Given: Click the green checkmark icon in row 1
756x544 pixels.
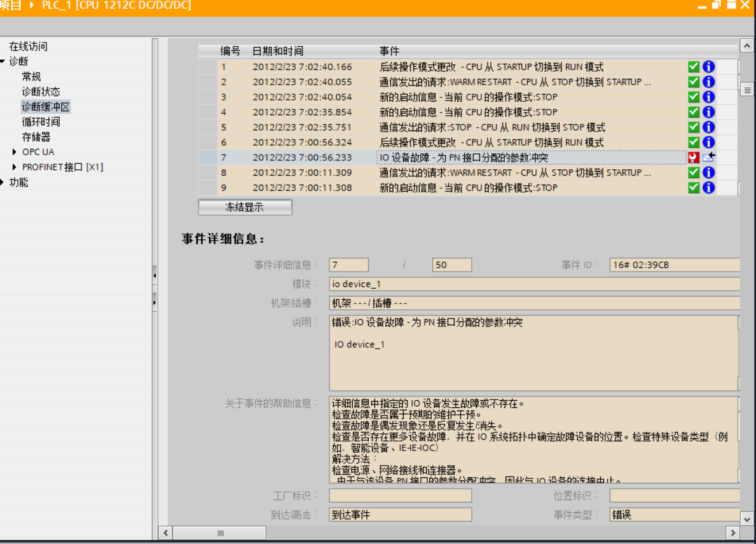Looking at the screenshot, I should (694, 67).
